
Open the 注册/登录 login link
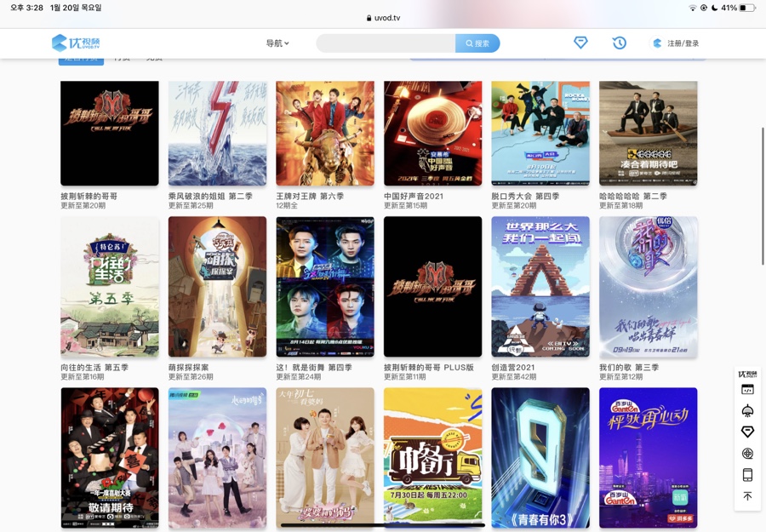click(683, 43)
